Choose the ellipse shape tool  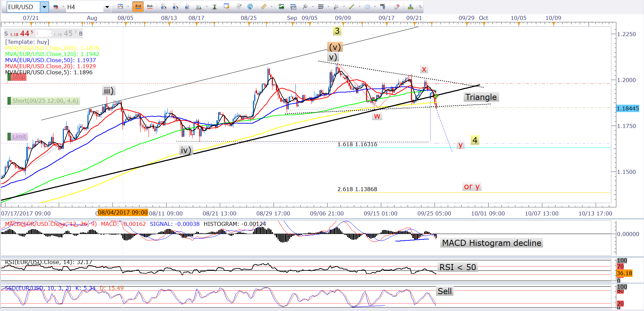coord(367,7)
